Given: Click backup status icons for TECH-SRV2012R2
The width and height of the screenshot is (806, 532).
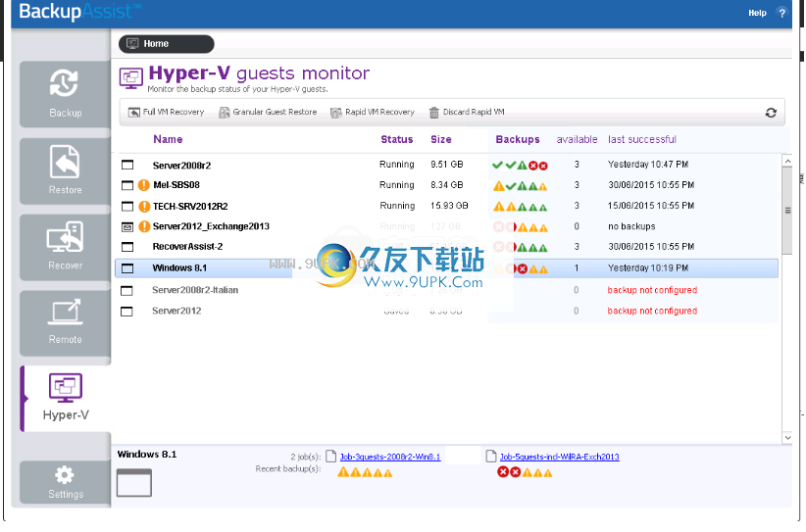Looking at the screenshot, I should coord(520,207).
